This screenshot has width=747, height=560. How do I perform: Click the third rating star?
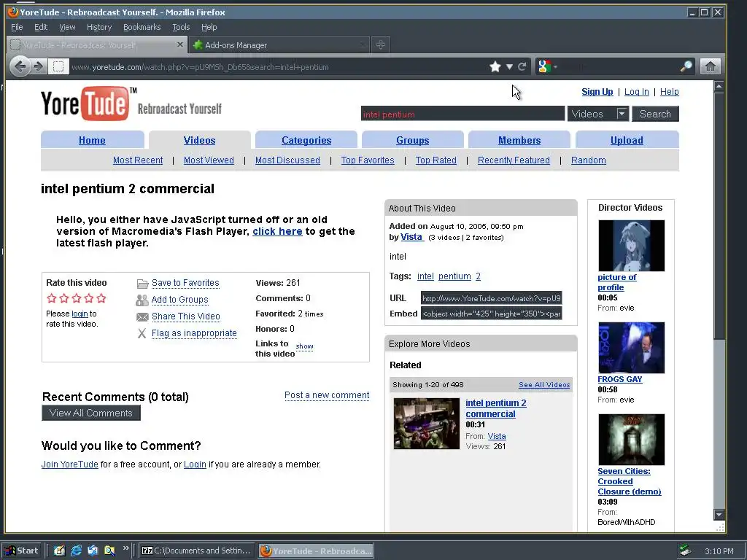pos(76,298)
